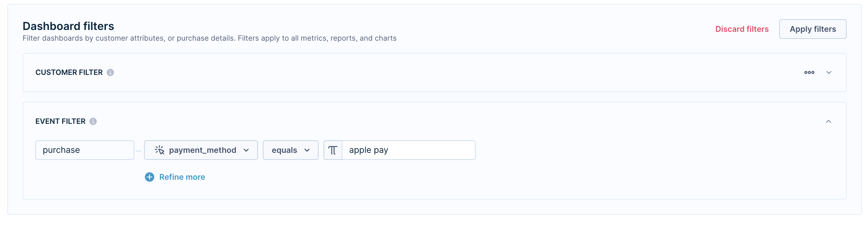868x225 pixels.
Task: Click the payment_method dropdown arrow
Action: coord(246,150)
